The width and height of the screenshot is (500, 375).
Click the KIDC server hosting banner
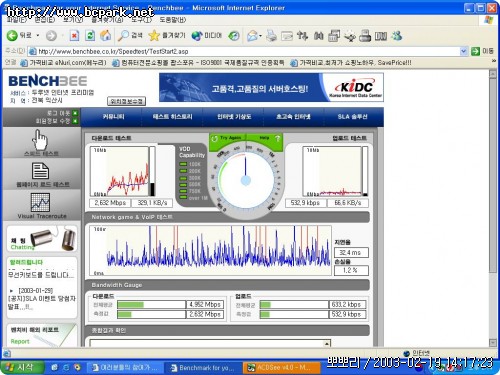tap(271, 87)
